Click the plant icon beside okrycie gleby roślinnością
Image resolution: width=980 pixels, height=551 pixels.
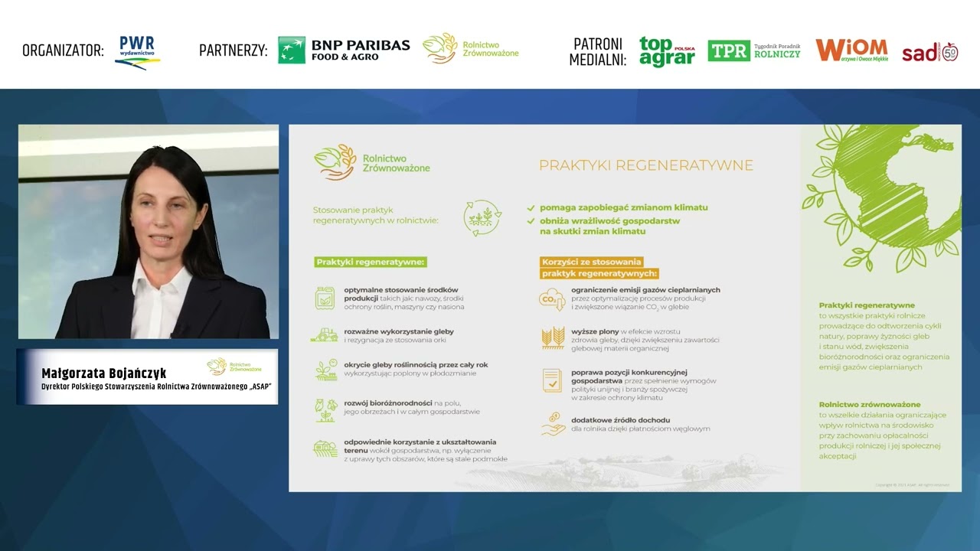(x=326, y=370)
